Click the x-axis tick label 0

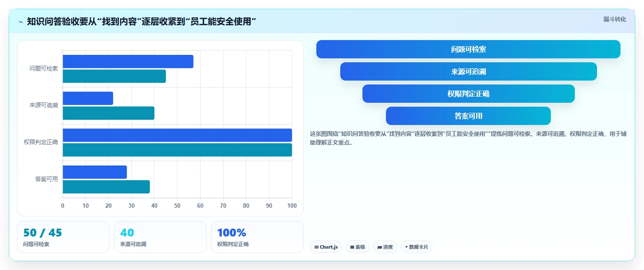tap(63, 206)
